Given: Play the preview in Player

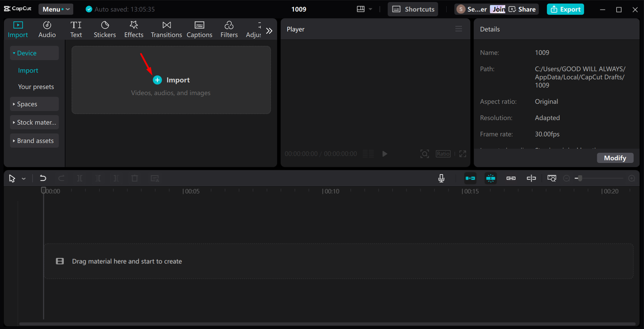Looking at the screenshot, I should [385, 154].
